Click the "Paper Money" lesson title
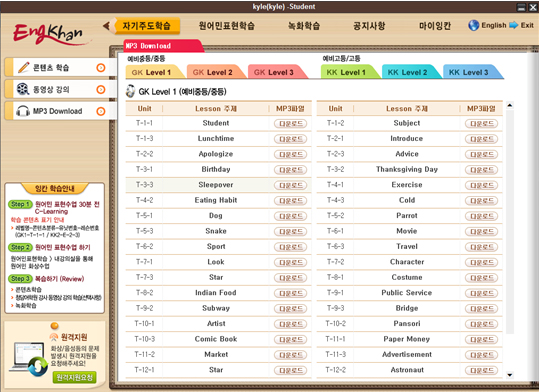The height and width of the screenshot is (392, 540). click(407, 339)
